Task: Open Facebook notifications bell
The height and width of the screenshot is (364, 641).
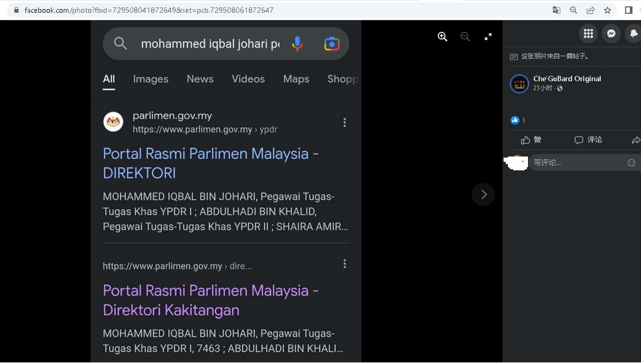Action: [x=634, y=33]
